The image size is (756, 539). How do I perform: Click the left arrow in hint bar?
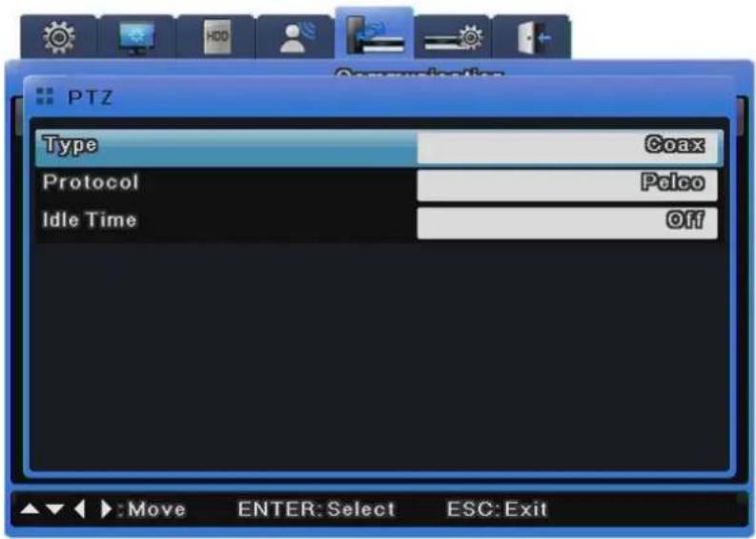tap(80, 508)
